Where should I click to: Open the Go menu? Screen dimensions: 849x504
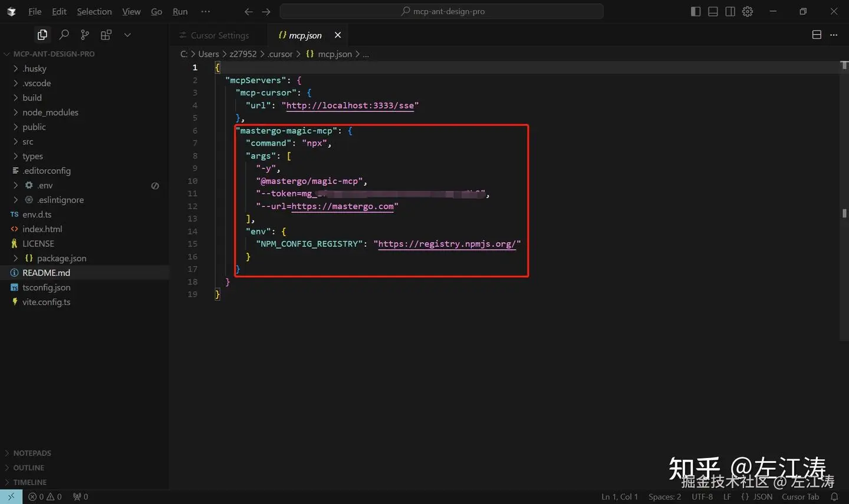click(156, 11)
